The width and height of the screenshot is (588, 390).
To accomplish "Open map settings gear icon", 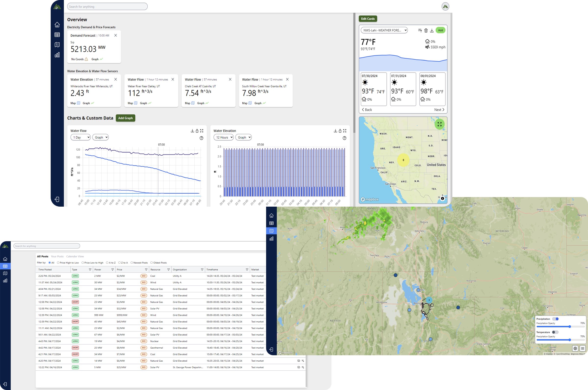I will (575, 348).
